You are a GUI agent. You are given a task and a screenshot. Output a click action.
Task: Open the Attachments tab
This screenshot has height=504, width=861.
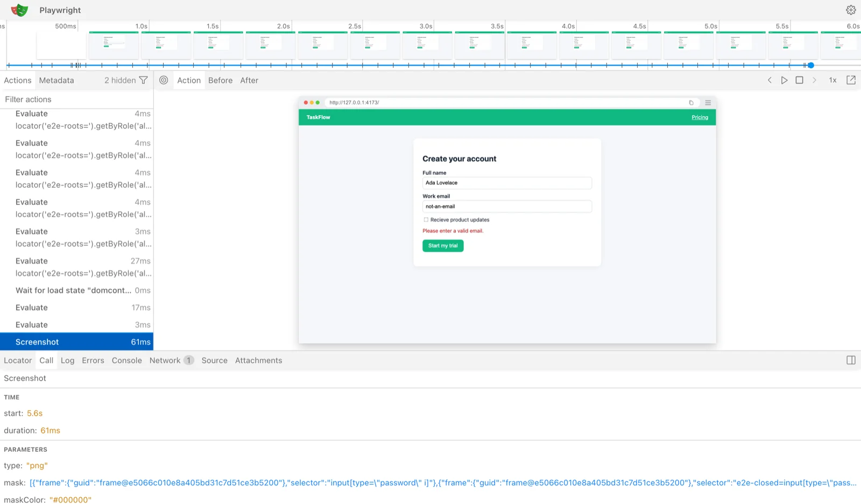258,360
